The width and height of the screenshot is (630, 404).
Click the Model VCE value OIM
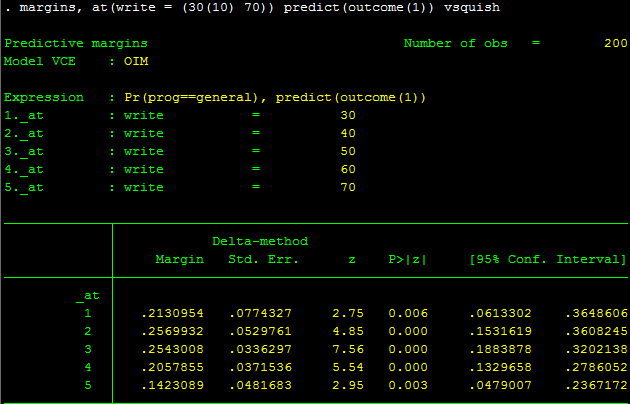(x=136, y=61)
